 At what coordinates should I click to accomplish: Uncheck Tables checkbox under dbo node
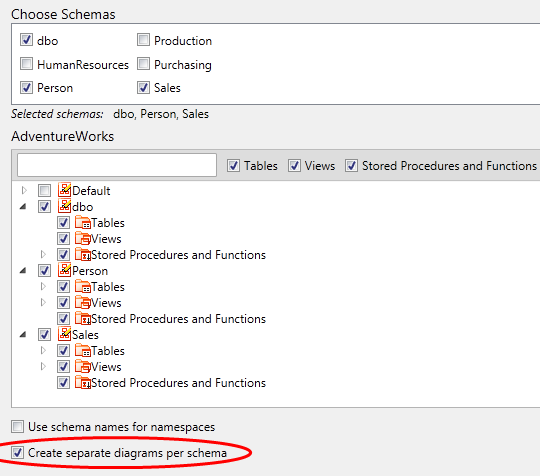pos(63,223)
